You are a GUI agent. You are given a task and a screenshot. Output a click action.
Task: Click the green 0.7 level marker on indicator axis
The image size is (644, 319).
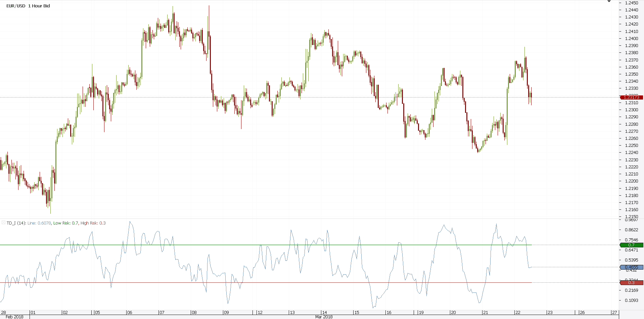632,245
